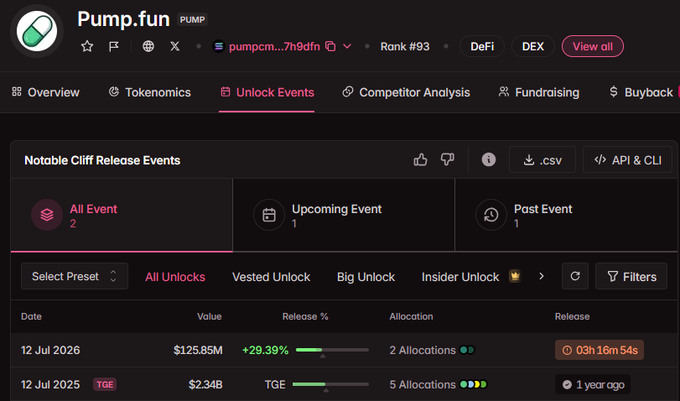Viewport: 680px width, 401px height.
Task: Click the progress bar in TGE row
Action: pos(330,385)
